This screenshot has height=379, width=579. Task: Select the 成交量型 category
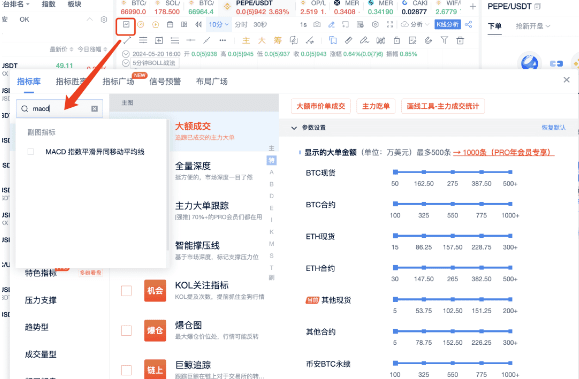coord(41,355)
